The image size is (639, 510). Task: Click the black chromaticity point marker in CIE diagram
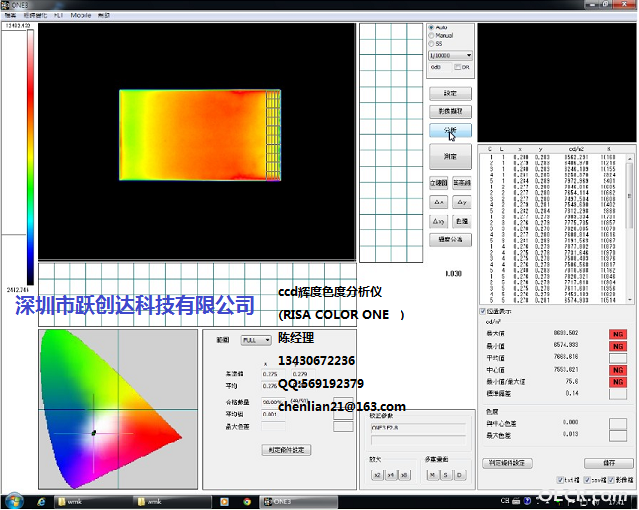coord(94,433)
